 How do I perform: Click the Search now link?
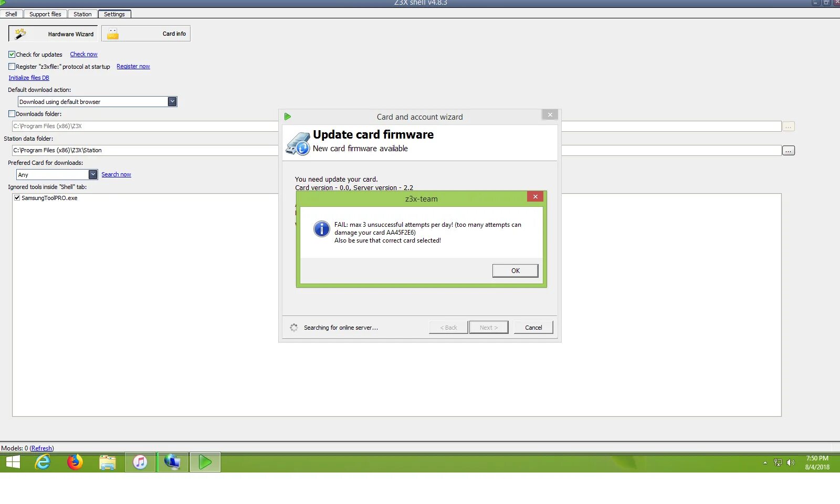(x=116, y=174)
